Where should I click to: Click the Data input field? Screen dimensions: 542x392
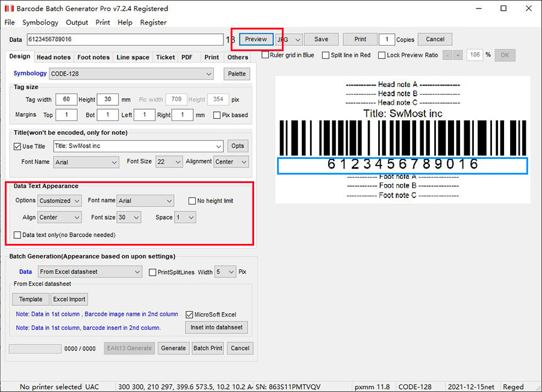click(x=125, y=39)
